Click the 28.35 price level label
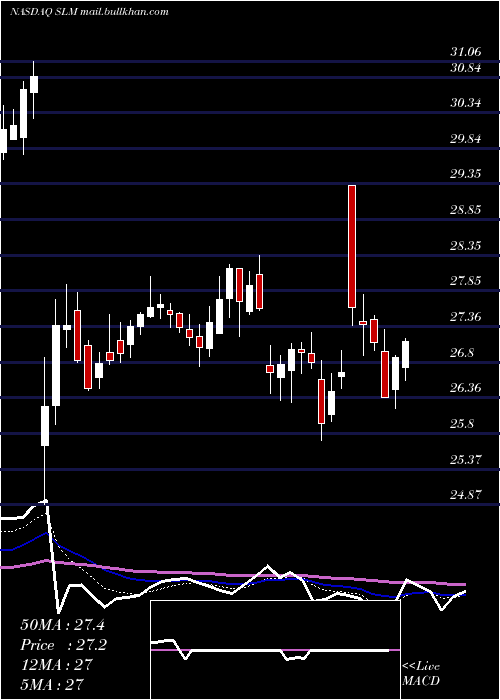This screenshot has width=500, height=700. [x=466, y=246]
